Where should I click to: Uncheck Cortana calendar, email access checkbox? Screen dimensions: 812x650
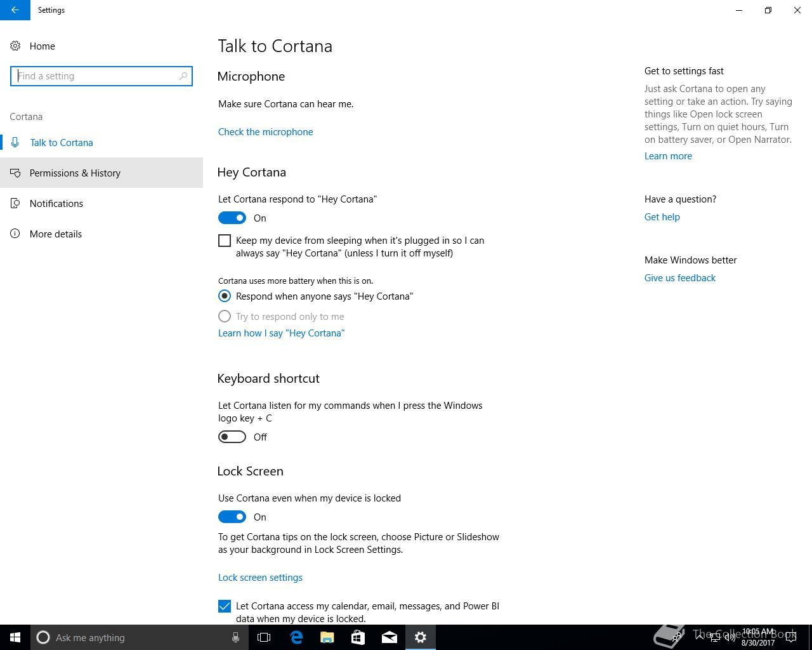click(225, 606)
